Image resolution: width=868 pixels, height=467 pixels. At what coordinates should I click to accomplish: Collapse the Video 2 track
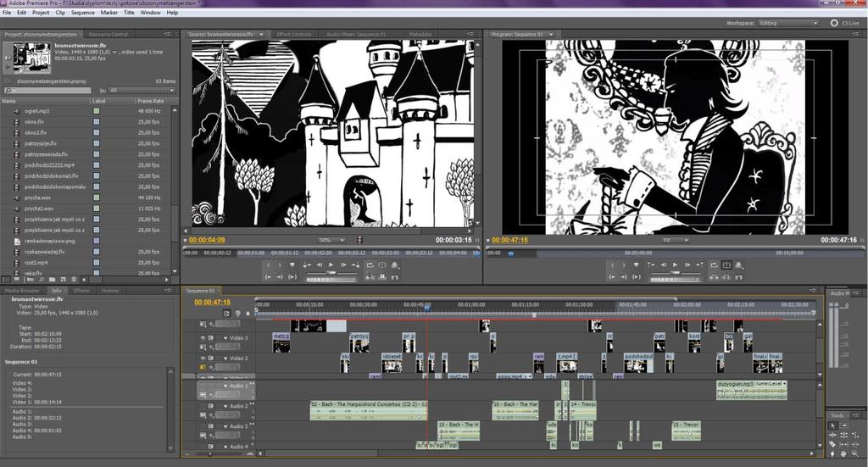click(x=225, y=359)
